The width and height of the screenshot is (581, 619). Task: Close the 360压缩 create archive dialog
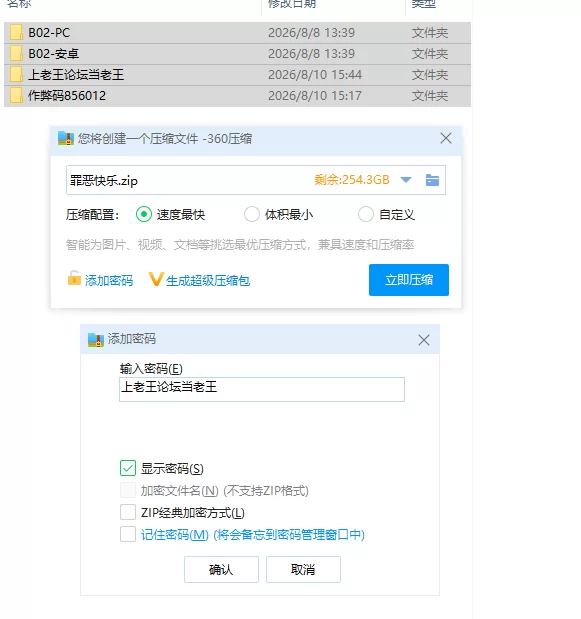click(x=446, y=138)
